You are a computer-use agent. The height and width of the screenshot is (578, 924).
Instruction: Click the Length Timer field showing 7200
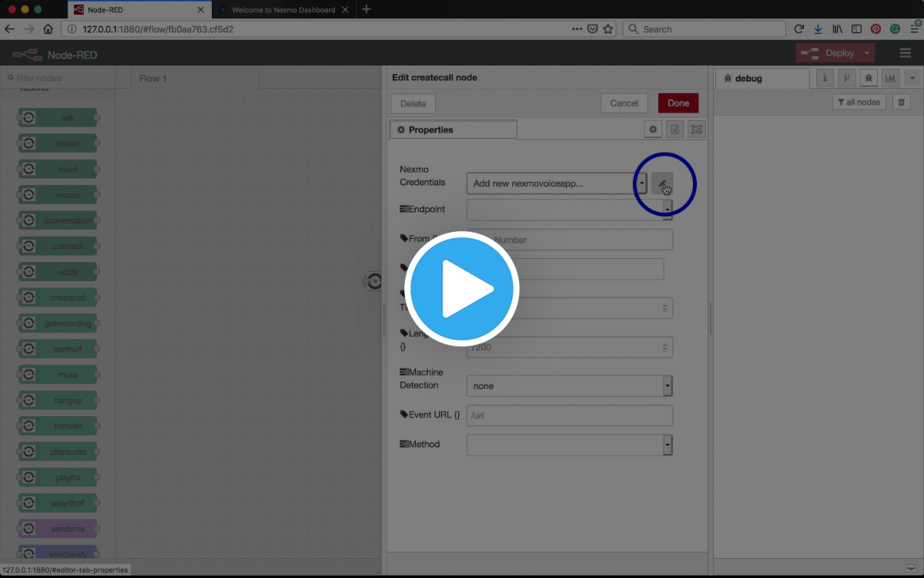pos(570,347)
